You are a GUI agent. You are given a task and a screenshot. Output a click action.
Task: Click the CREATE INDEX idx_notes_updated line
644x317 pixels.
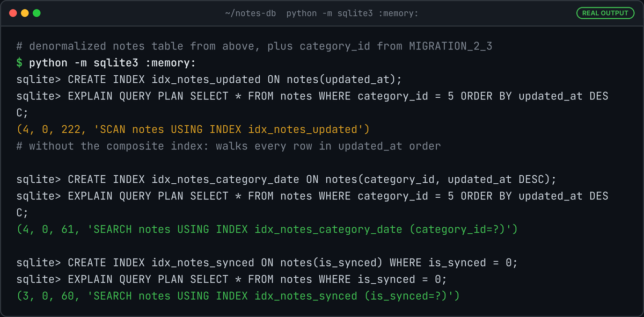point(209,80)
